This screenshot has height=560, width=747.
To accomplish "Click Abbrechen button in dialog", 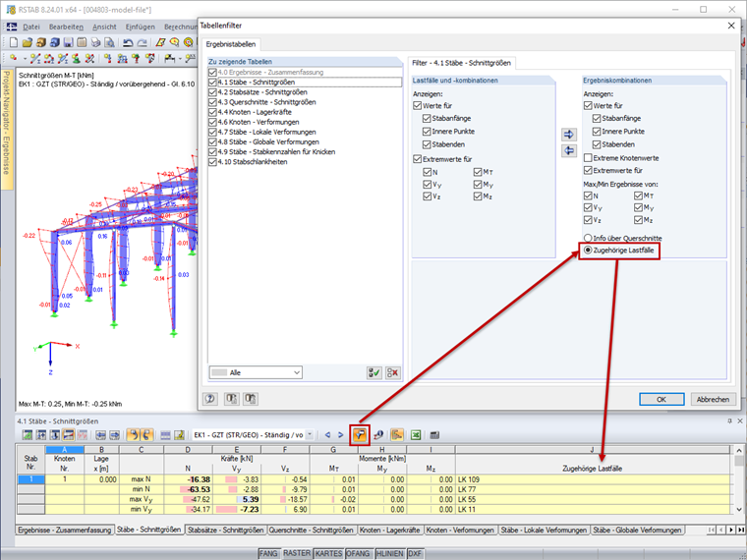I will pos(713,399).
